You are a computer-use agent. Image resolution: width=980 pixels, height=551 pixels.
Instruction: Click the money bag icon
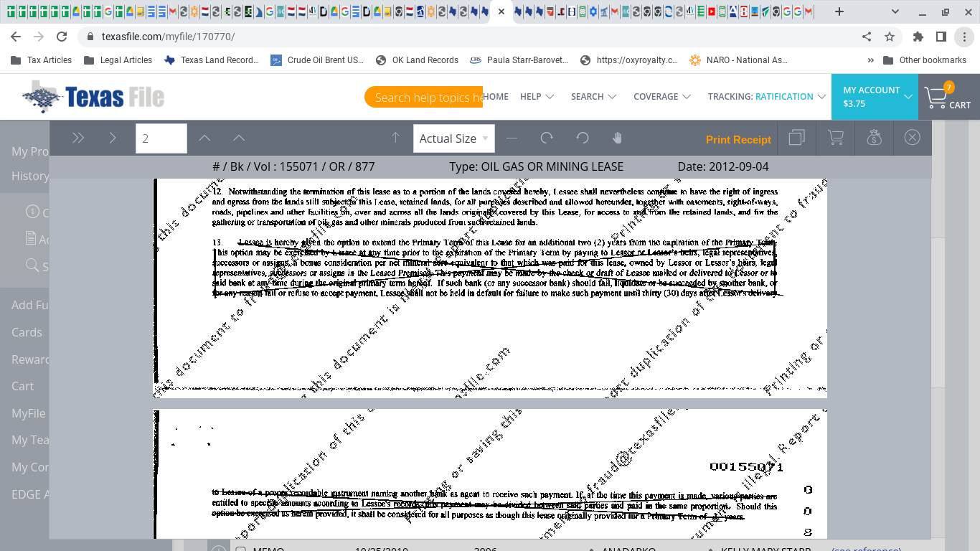tap(874, 138)
